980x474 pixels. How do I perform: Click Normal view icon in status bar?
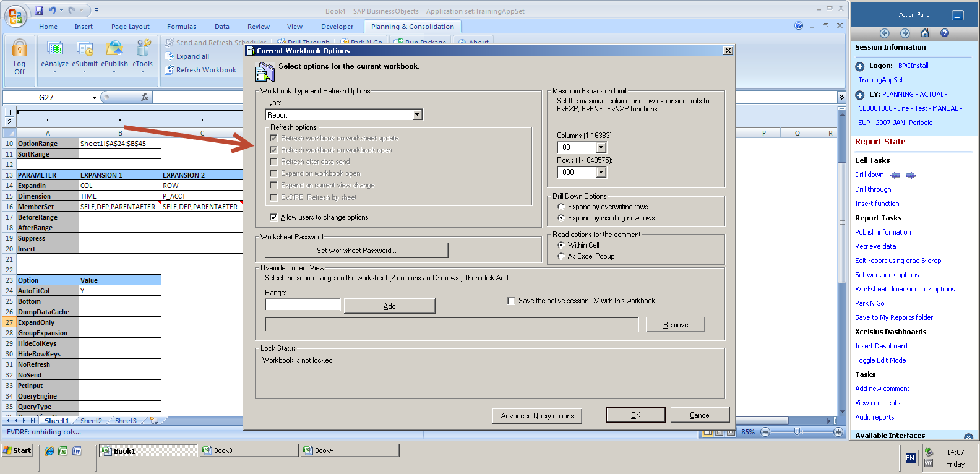pos(708,433)
